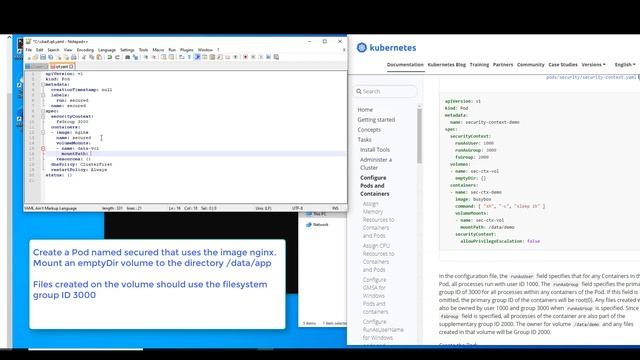
Task: Select Install Tools in docs sidebar
Action: tap(375, 150)
